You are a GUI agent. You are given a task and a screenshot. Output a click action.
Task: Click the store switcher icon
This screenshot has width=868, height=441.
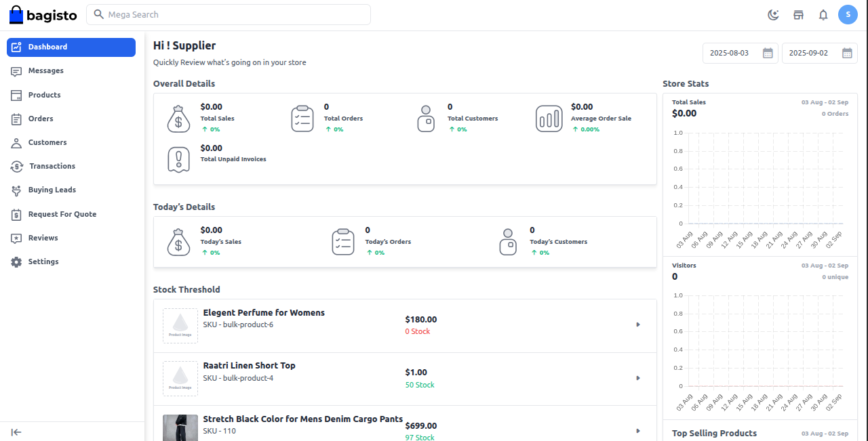pos(798,14)
